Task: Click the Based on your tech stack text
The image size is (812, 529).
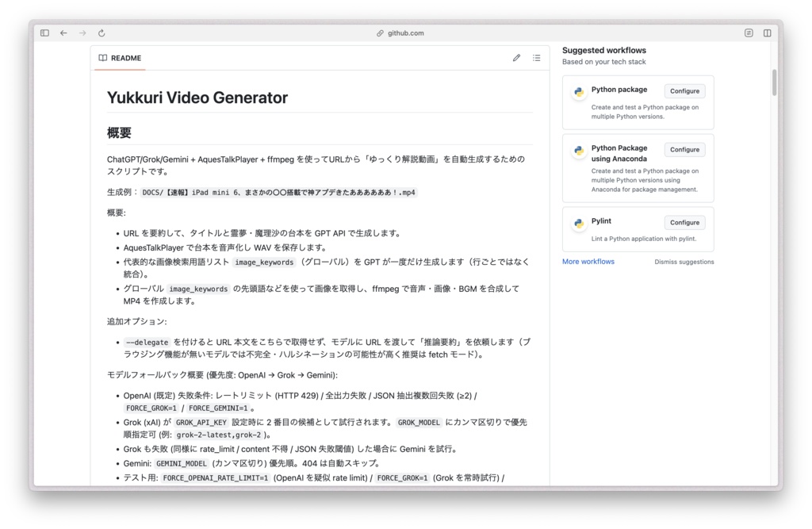Action: click(x=603, y=62)
